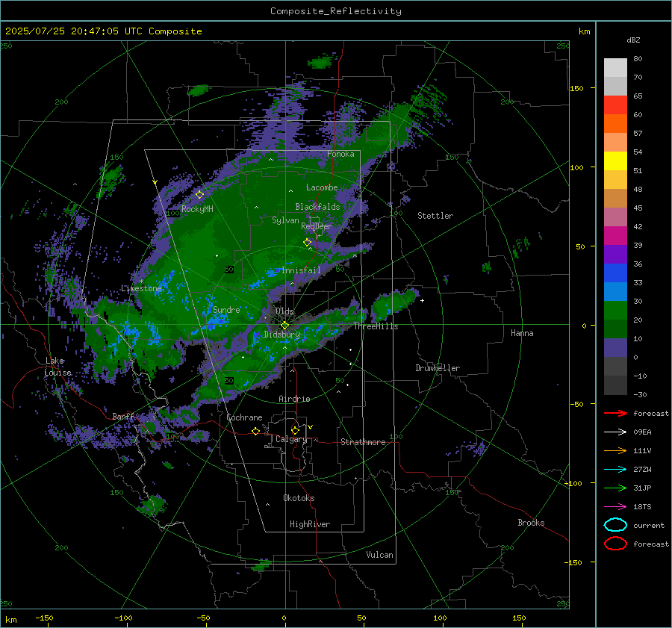
Task: Click the white 09EA arrow icon
Action: click(615, 432)
